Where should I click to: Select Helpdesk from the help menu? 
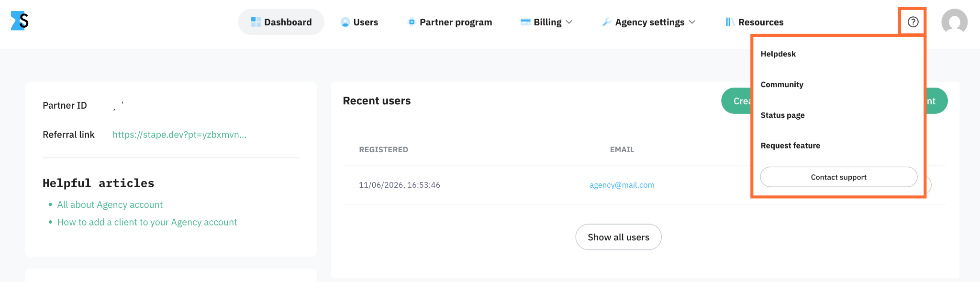click(x=778, y=54)
